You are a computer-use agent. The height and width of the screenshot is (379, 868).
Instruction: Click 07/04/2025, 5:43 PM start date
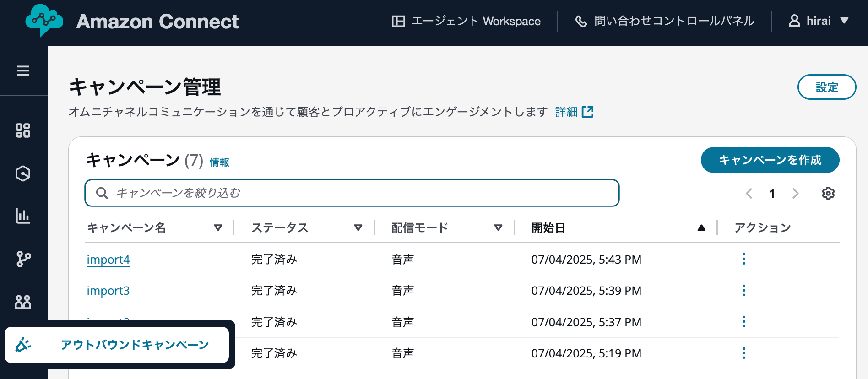click(586, 260)
